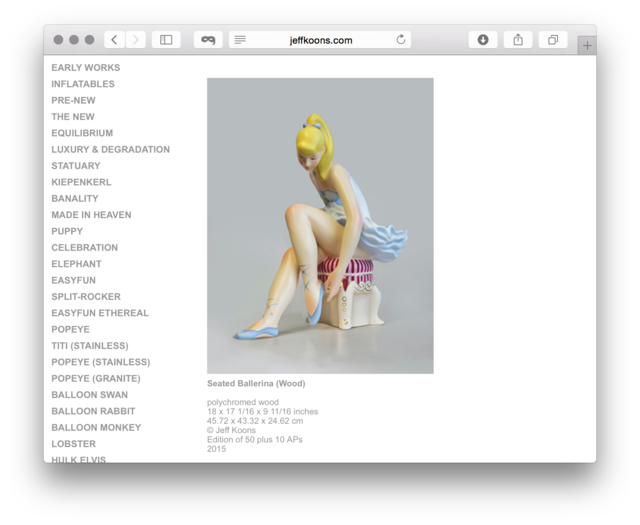Go to LUXURY & DEGRADATION series
Viewport: 640px width, 525px height.
coord(111,150)
